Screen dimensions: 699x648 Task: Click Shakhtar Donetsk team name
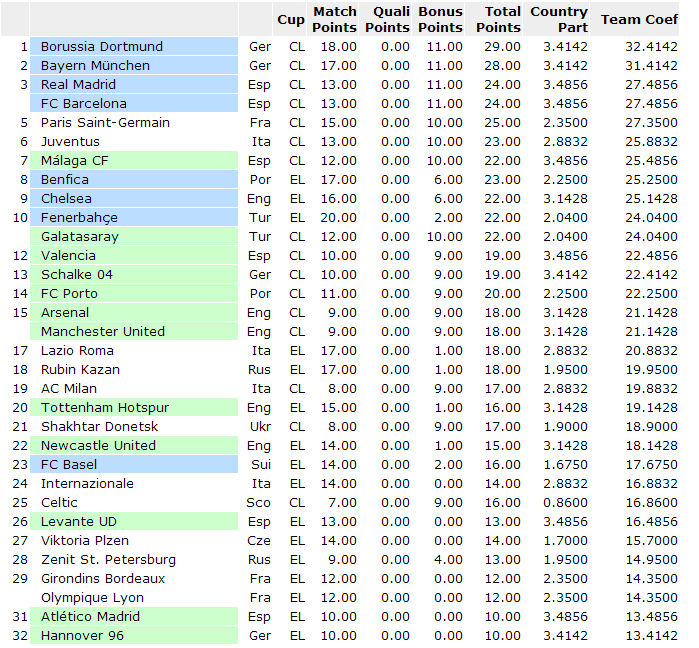[99, 427]
